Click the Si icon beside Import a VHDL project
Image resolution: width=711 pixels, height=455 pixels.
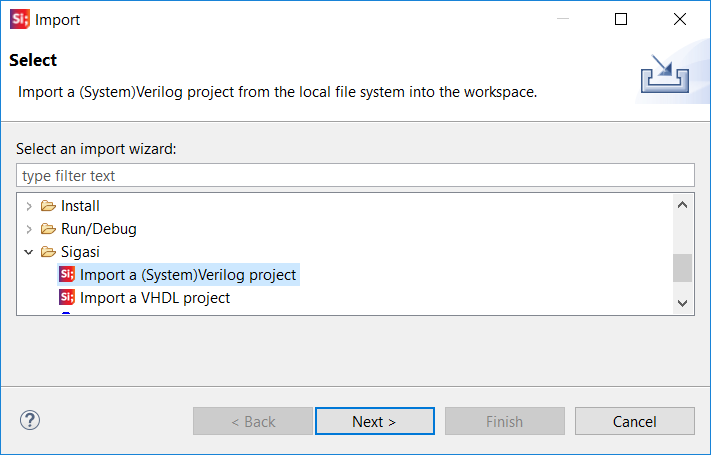[x=67, y=297]
